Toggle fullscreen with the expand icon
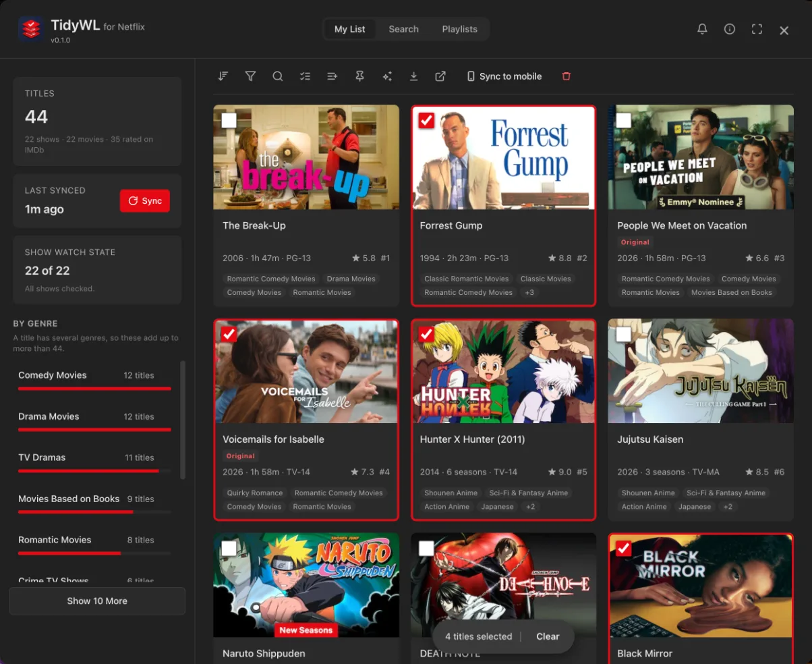 757,29
